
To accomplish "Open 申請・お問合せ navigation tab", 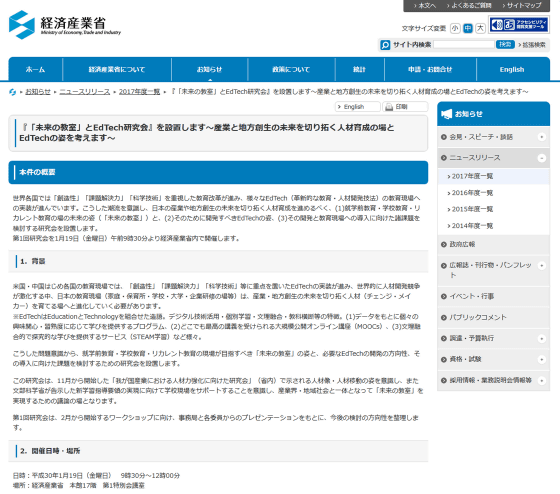I will [430, 69].
